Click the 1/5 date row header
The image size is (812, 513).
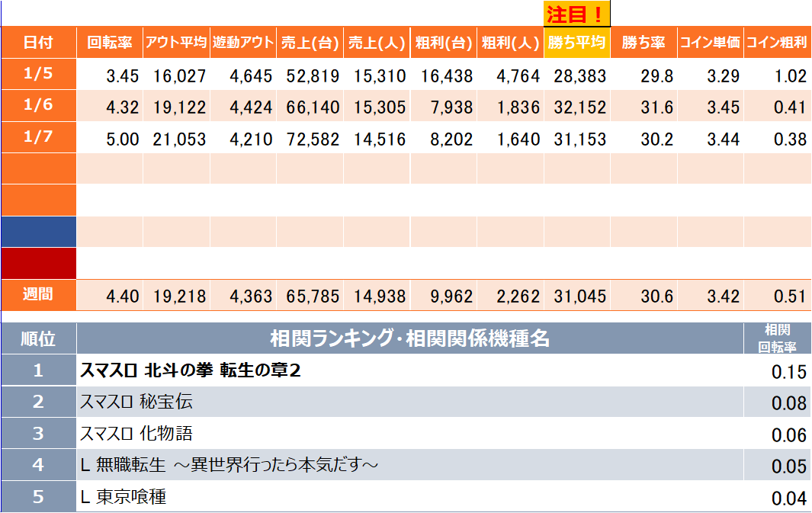click(x=38, y=75)
